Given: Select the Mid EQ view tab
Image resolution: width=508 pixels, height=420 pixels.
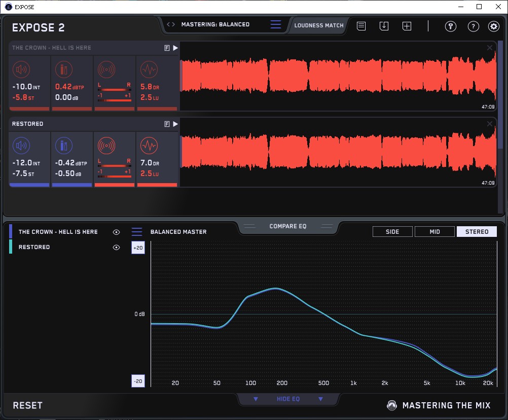Looking at the screenshot, I should [434, 232].
